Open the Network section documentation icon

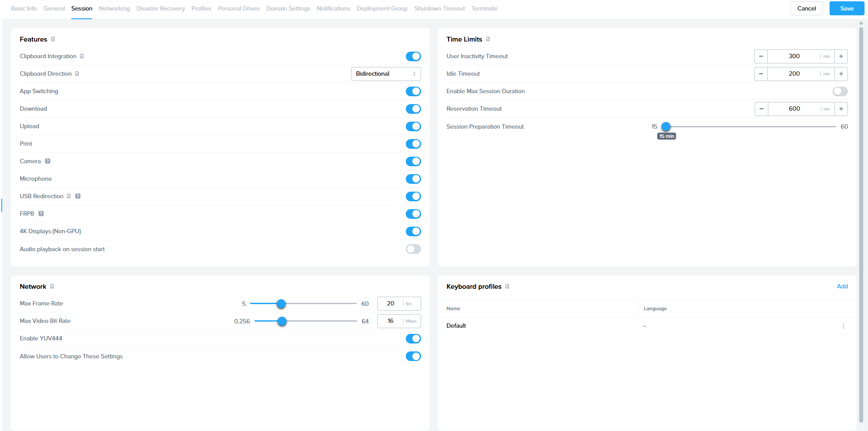(x=52, y=287)
